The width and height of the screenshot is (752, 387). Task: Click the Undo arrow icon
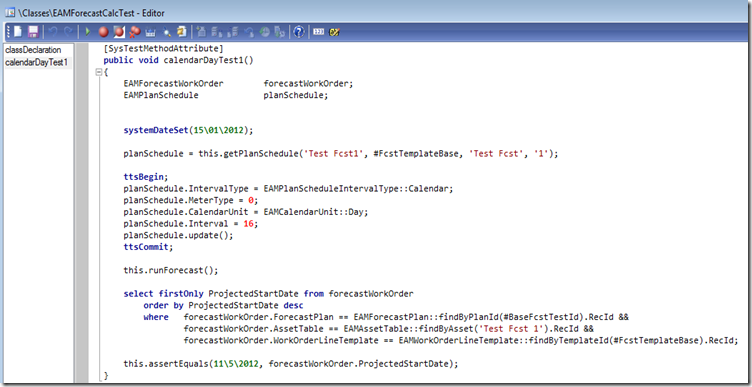coord(53,32)
